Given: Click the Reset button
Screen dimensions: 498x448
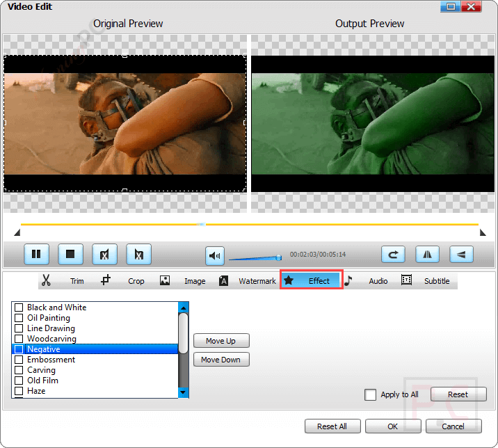Looking at the screenshot, I should click(x=458, y=394).
